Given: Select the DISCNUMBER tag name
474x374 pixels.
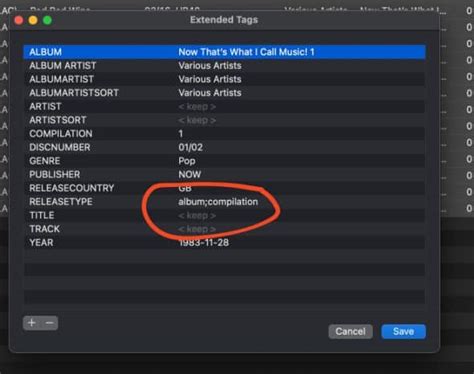Looking at the screenshot, I should 60,147.
